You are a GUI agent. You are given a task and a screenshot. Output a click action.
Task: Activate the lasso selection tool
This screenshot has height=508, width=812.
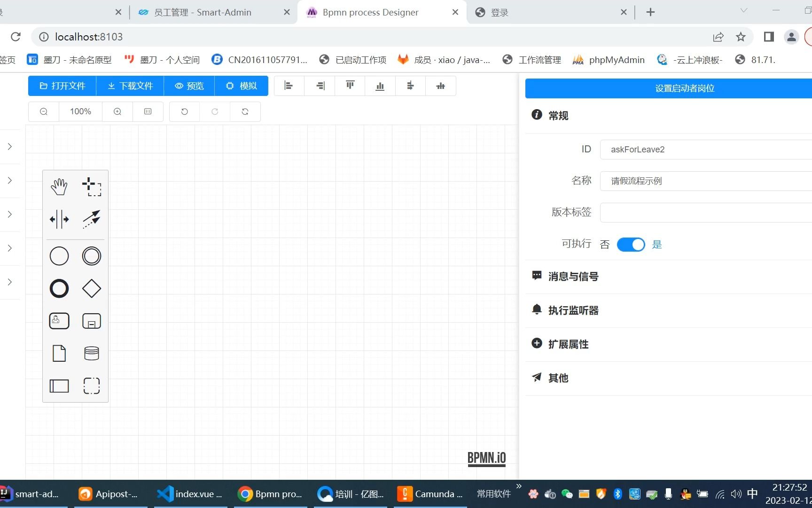point(92,185)
